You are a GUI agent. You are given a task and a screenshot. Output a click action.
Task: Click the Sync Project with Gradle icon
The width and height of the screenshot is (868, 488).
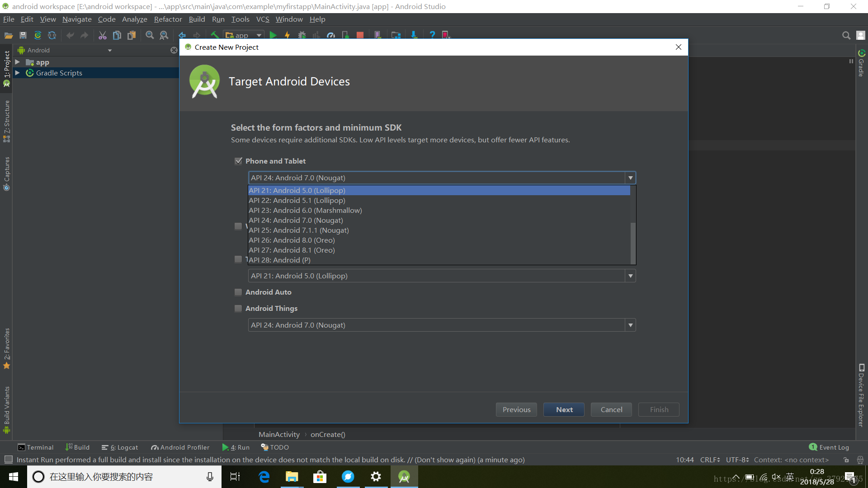pos(38,35)
